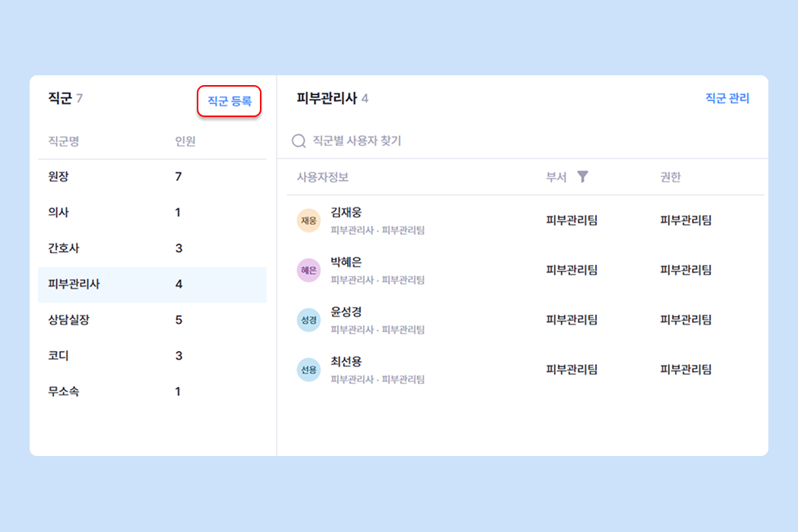Click 박혜은's purple avatar badge
Image resolution: width=798 pixels, height=532 pixels.
point(309,271)
